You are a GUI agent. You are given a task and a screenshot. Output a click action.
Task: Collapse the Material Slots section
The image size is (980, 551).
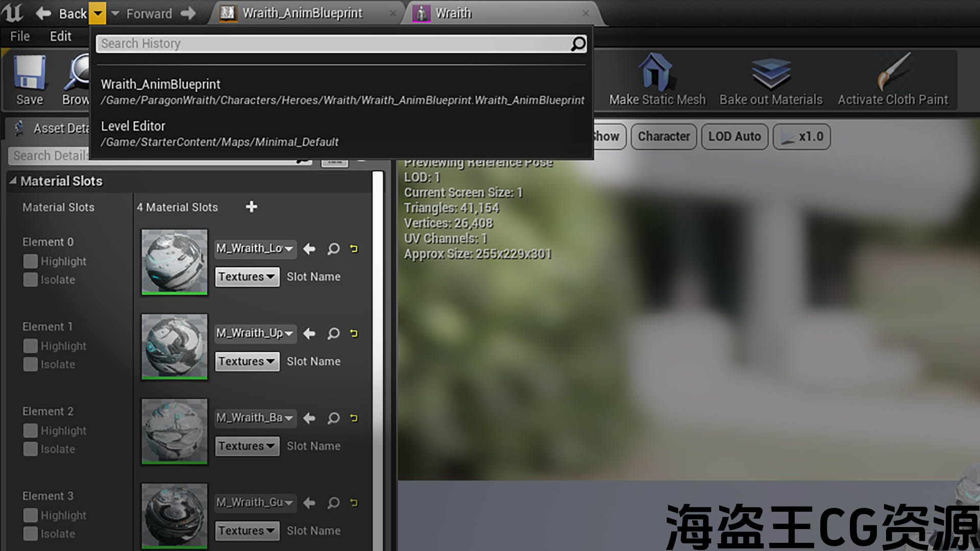[x=13, y=181]
